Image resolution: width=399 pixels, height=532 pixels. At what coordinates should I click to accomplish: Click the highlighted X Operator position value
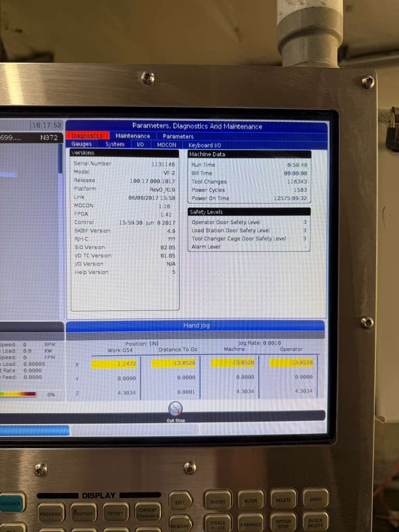[x=291, y=363]
